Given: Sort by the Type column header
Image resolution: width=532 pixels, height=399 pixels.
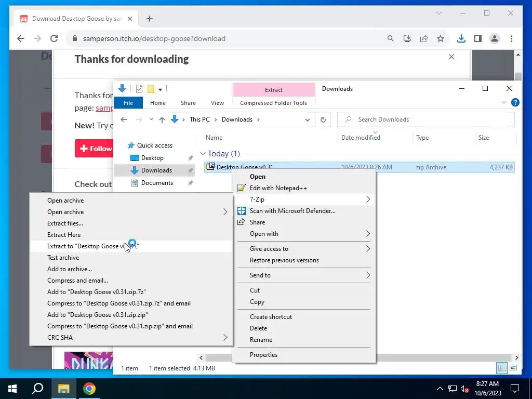Looking at the screenshot, I should click(x=422, y=137).
